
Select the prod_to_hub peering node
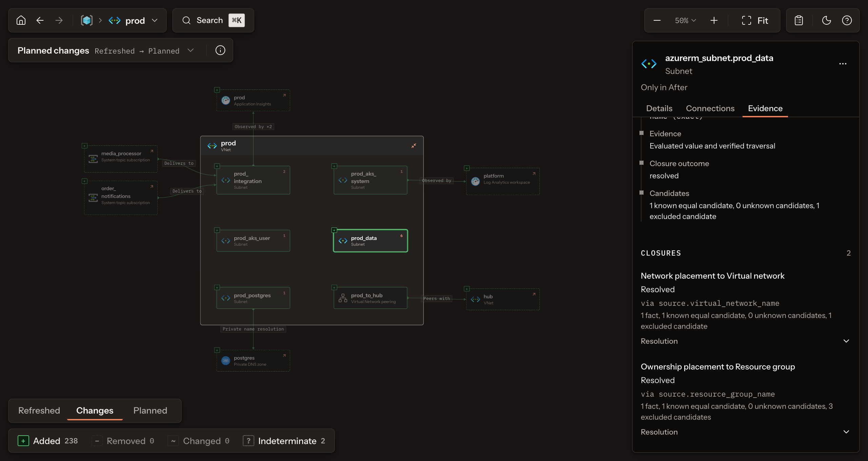(x=370, y=298)
